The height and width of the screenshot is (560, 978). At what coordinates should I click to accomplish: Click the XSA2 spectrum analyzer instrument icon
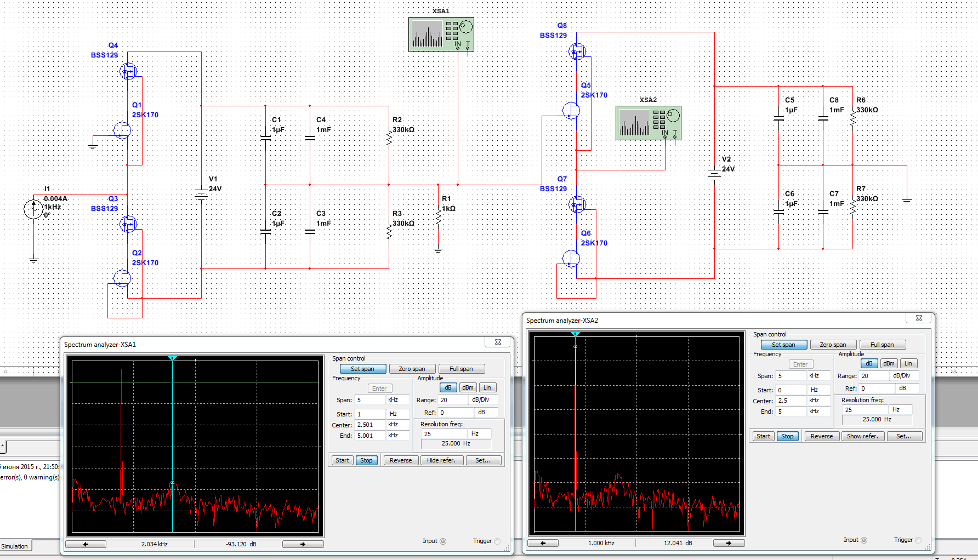click(x=648, y=123)
